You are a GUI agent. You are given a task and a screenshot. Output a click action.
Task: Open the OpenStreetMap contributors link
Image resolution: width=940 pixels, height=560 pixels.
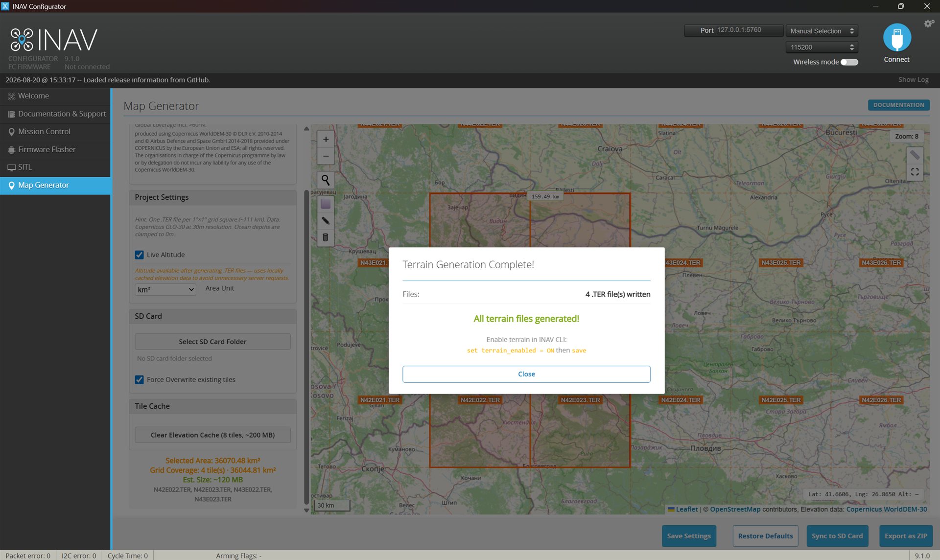click(735, 510)
